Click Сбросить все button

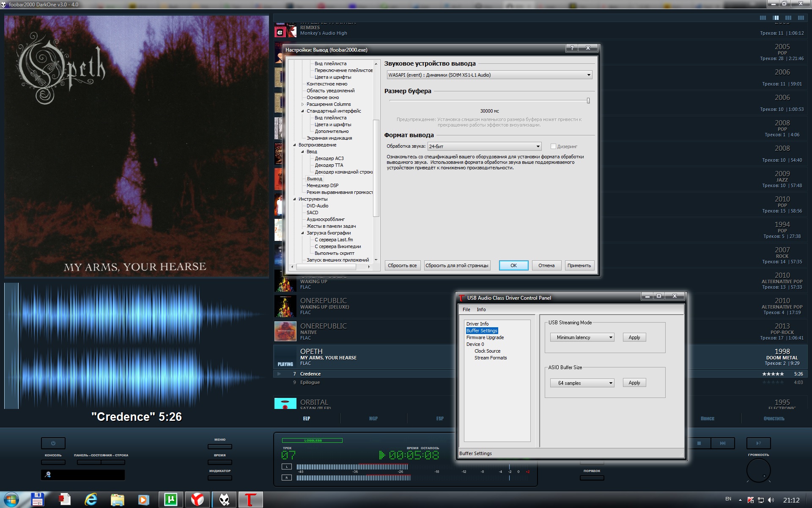click(x=402, y=265)
